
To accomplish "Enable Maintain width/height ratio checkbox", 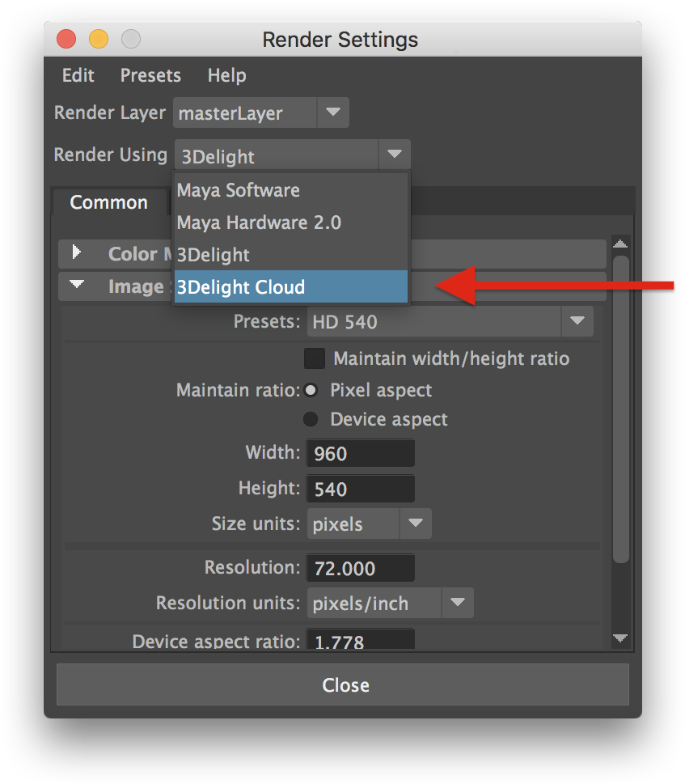I will tap(314, 358).
